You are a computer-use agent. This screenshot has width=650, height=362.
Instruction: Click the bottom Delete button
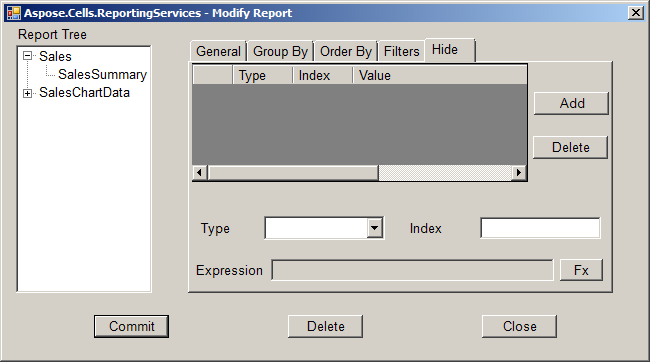click(x=325, y=326)
